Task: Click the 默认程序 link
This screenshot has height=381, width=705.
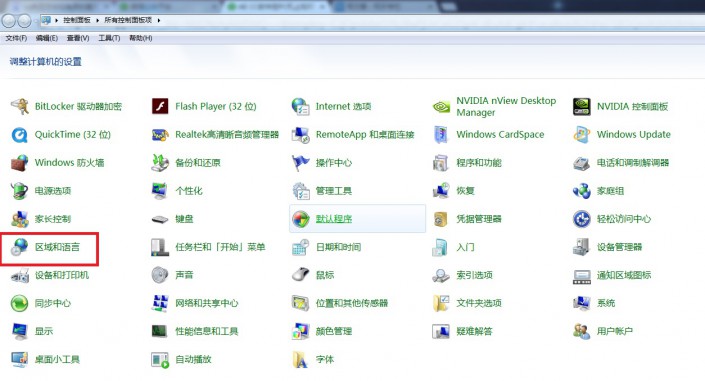Action: pos(334,219)
